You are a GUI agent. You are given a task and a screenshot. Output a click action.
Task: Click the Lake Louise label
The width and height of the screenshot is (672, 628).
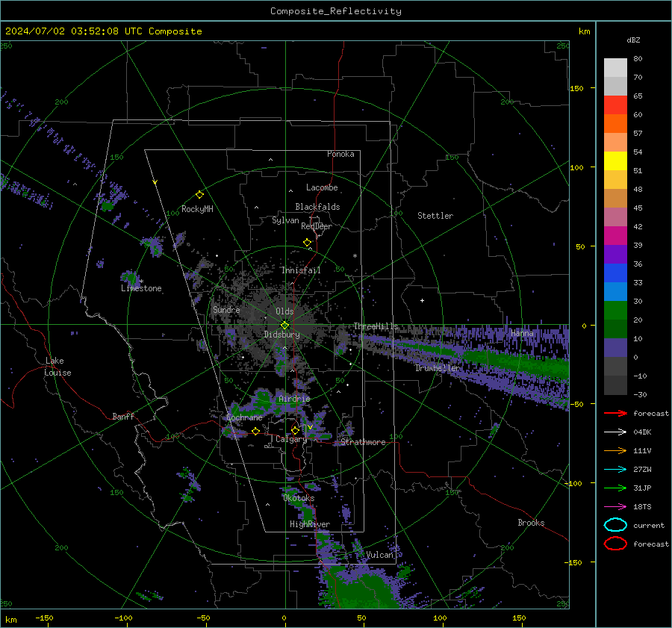[57, 367]
